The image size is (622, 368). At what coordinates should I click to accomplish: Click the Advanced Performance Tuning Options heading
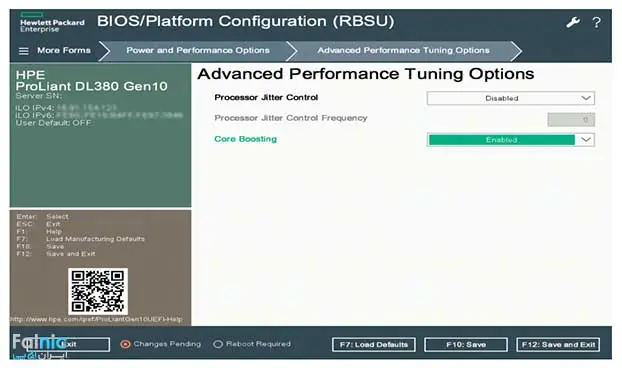point(366,74)
